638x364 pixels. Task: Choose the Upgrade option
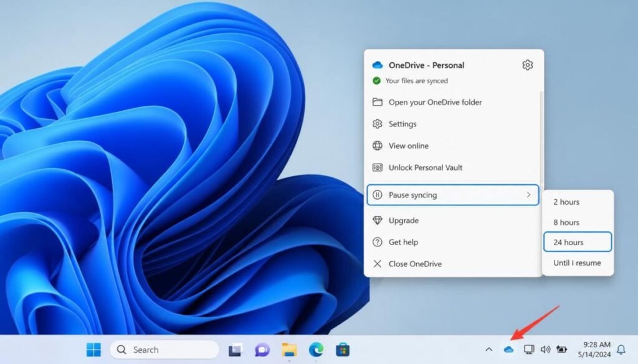coord(453,220)
